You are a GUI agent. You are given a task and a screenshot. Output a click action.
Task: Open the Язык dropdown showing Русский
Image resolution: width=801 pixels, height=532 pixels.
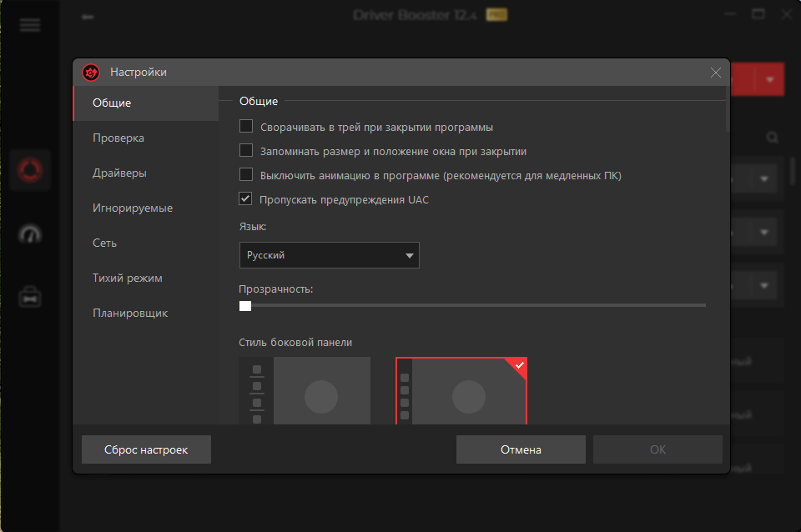click(330, 255)
